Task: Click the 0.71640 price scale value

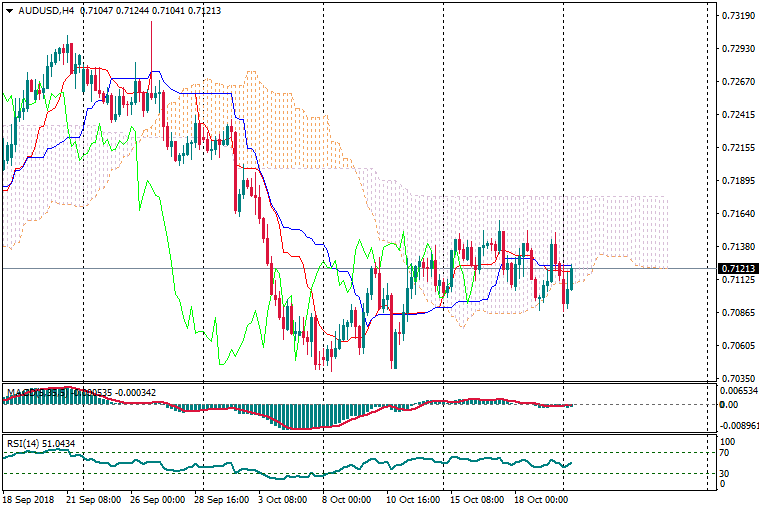Action: pyautogui.click(x=736, y=214)
